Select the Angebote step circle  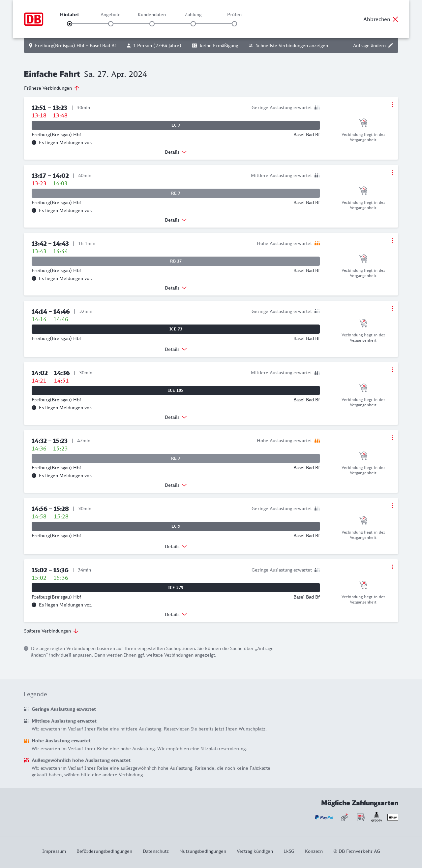[110, 24]
